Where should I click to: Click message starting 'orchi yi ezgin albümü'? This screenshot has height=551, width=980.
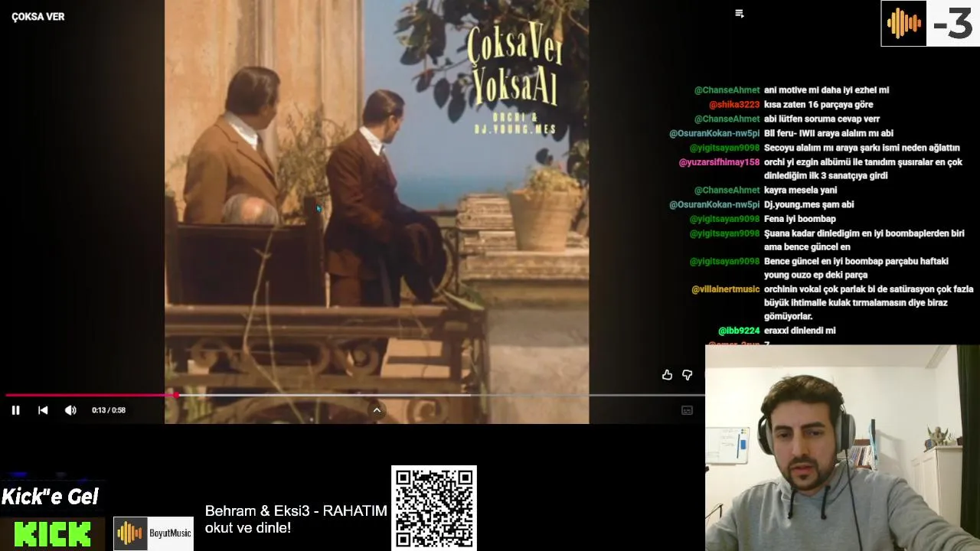[x=864, y=169]
